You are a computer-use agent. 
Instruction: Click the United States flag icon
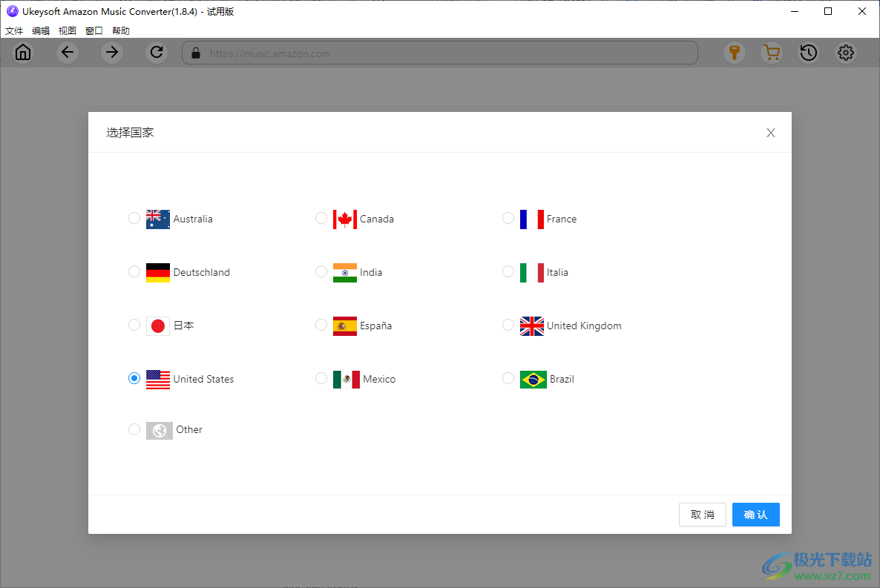tap(158, 380)
